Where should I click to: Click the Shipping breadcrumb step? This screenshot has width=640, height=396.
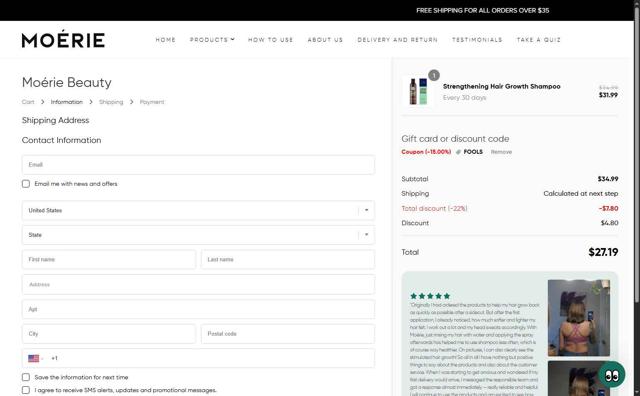click(x=111, y=102)
